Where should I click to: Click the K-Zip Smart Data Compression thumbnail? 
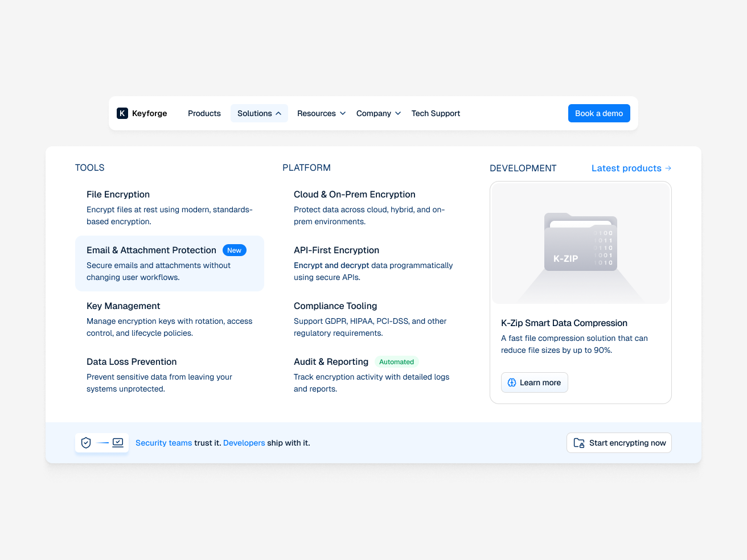coord(580,243)
